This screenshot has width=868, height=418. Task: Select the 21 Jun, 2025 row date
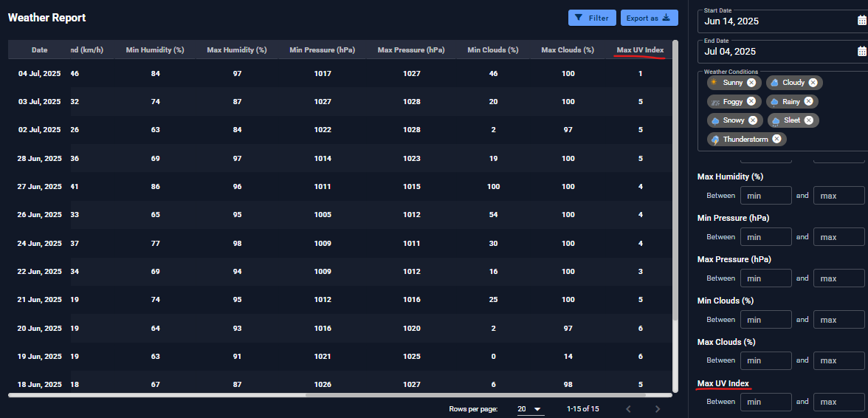pos(40,300)
